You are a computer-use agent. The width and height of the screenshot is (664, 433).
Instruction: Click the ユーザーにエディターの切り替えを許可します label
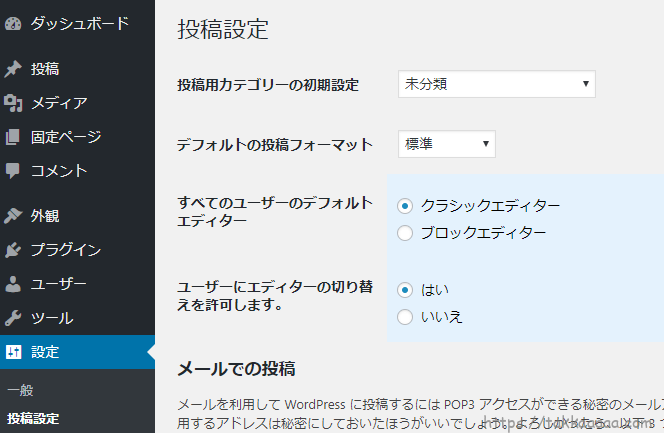click(275, 295)
